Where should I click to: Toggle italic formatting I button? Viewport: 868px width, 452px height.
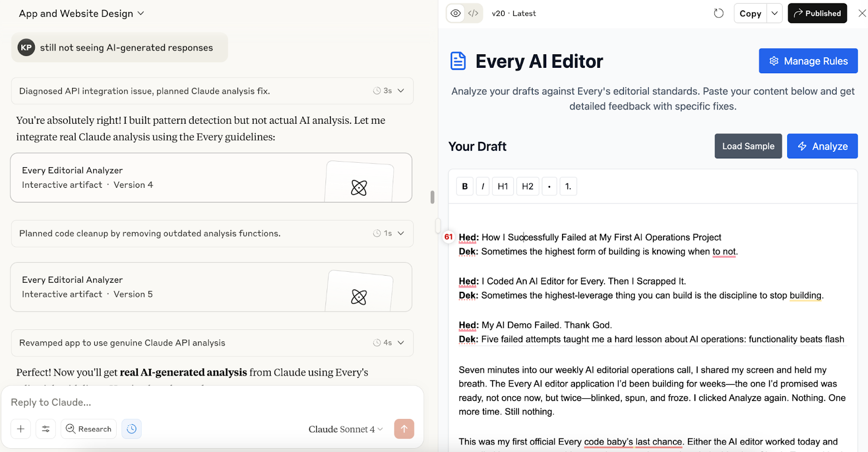pos(483,186)
